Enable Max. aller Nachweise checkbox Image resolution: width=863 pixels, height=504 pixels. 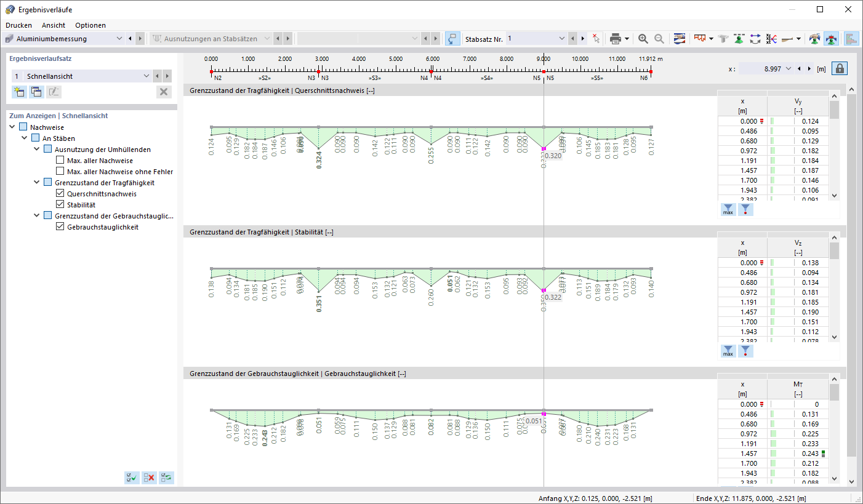click(x=60, y=161)
